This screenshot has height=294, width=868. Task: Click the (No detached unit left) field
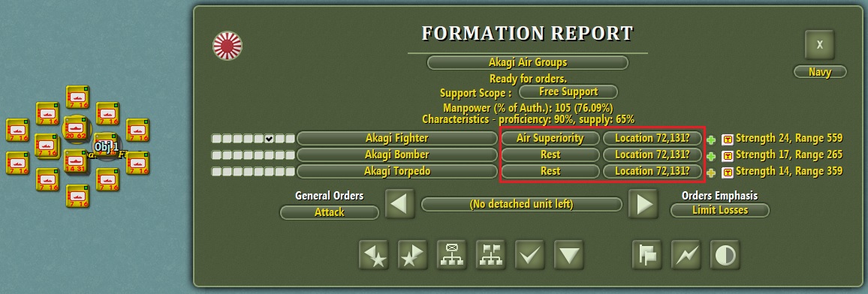(521, 205)
